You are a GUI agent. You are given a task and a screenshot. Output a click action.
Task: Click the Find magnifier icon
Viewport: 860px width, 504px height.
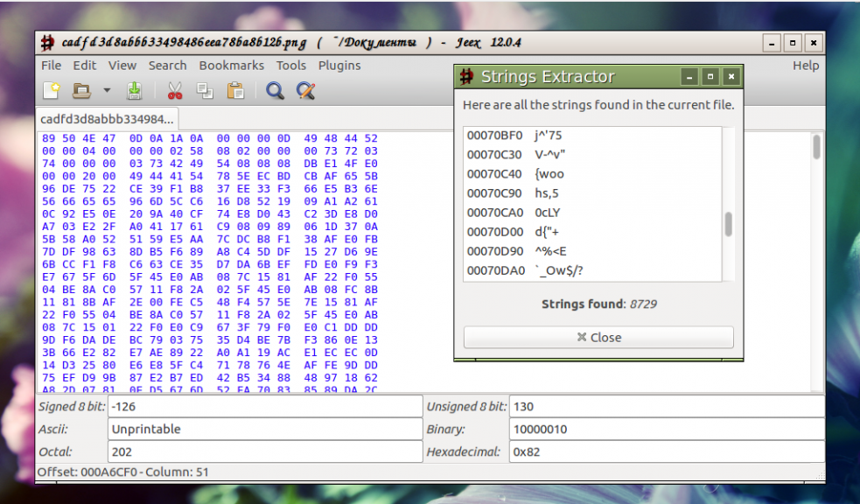275,90
